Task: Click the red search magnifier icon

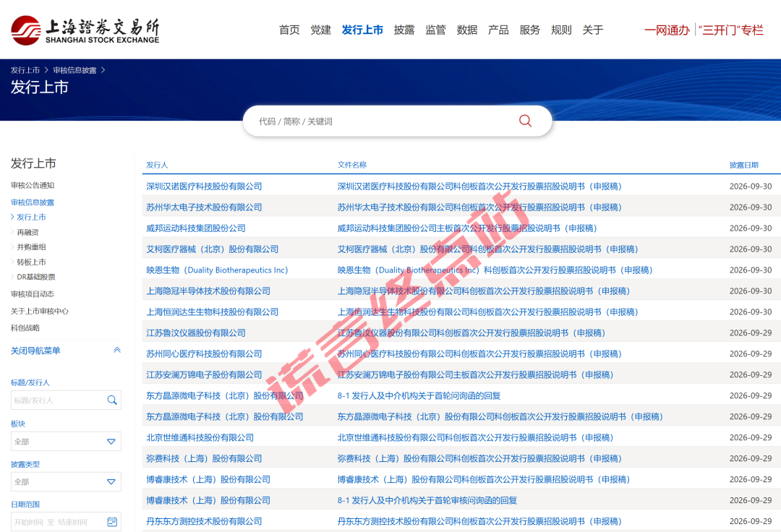Action: click(525, 121)
